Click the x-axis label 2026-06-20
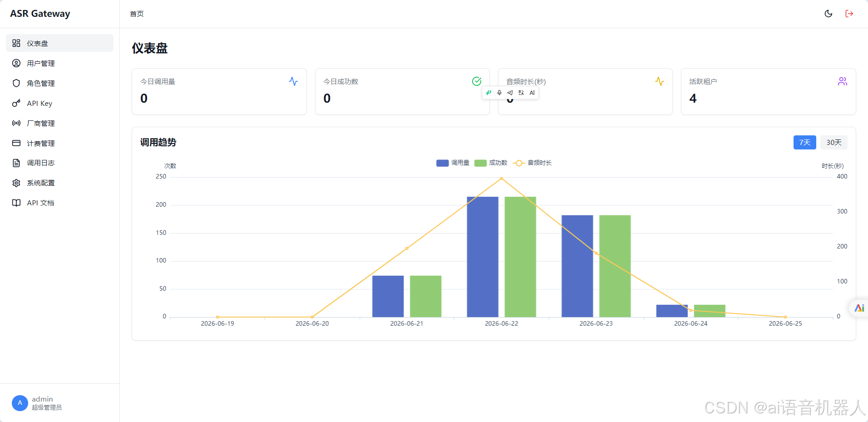This screenshot has width=868, height=422. click(312, 323)
